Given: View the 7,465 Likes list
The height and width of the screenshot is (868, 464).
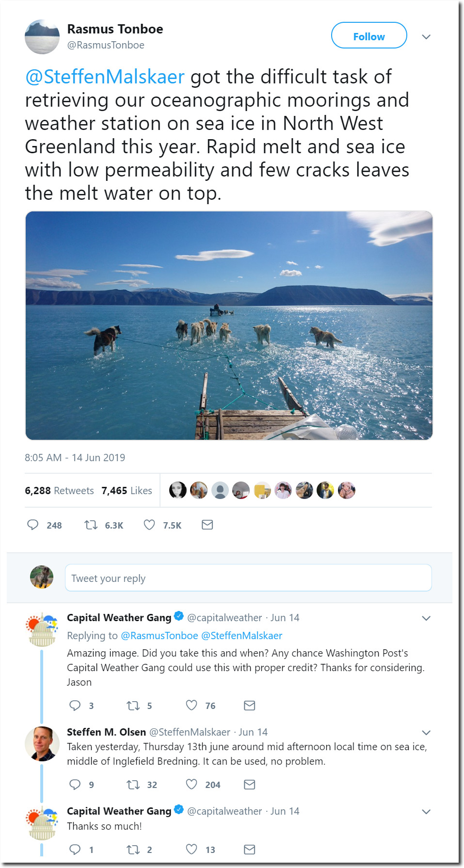Looking at the screenshot, I should 127,491.
